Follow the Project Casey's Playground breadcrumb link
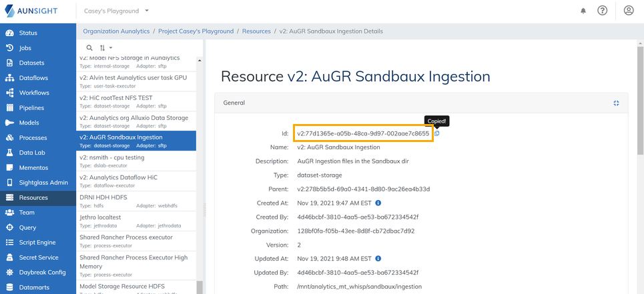Screen dimensions: 644x294 [x=196, y=31]
